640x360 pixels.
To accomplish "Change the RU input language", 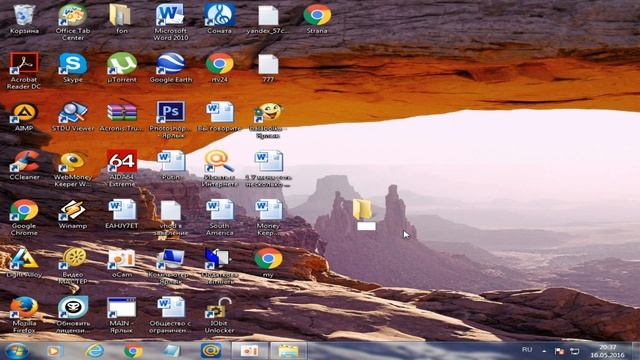I will pos(527,350).
